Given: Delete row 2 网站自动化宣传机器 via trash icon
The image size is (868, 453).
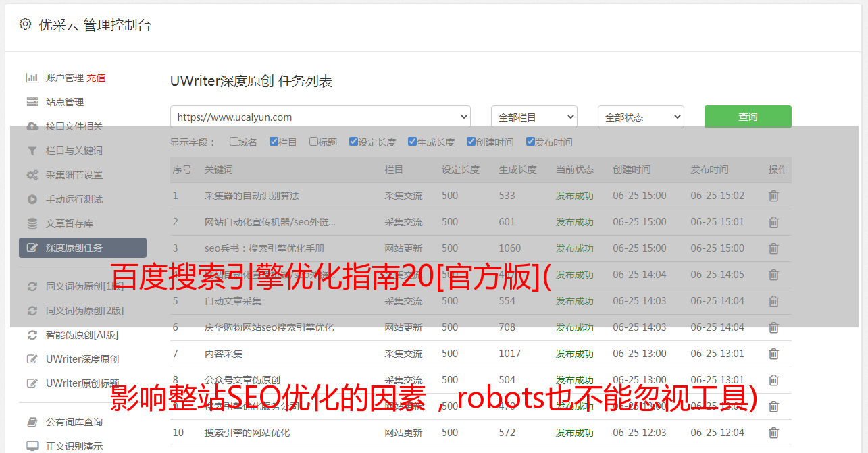Looking at the screenshot, I should (x=774, y=222).
